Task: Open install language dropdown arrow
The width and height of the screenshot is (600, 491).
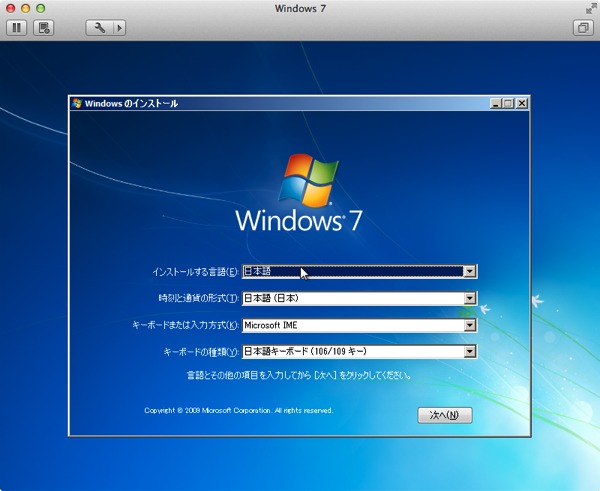Action: (470, 272)
